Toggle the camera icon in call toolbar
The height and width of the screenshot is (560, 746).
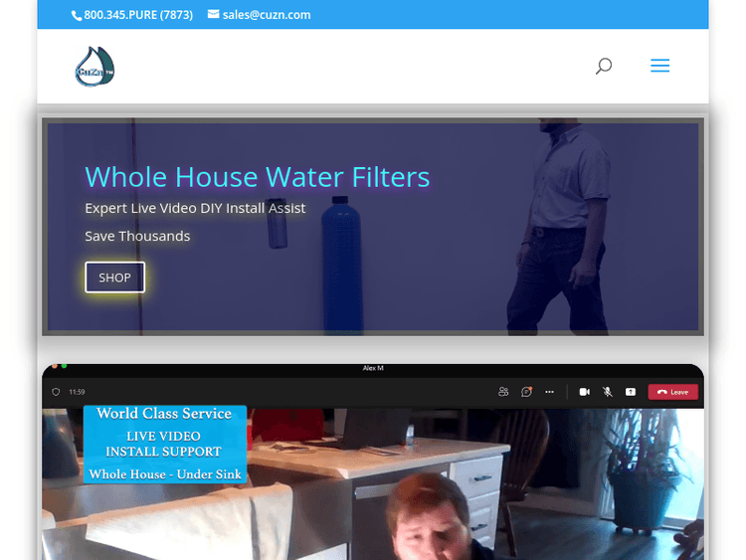point(585,392)
